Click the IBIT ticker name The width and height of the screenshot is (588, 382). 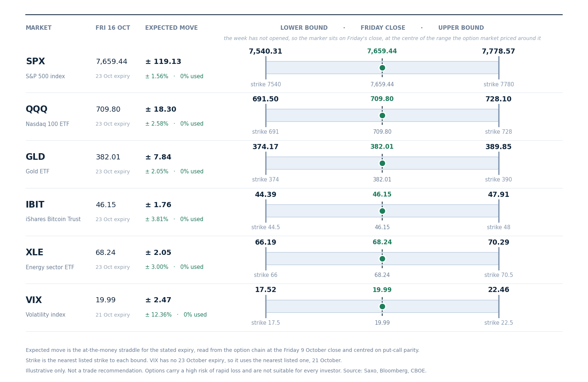click(x=35, y=205)
